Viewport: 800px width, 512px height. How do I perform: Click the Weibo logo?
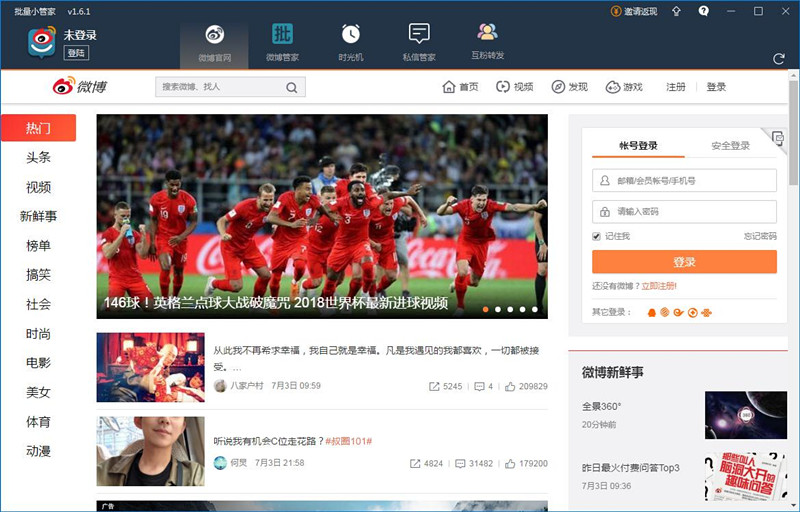click(x=80, y=86)
